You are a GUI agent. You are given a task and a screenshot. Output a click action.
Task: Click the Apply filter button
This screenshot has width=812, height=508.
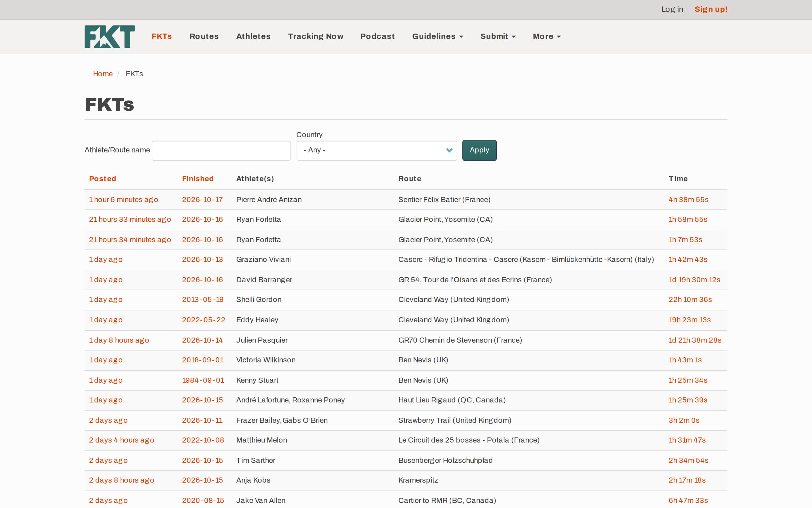(x=479, y=150)
